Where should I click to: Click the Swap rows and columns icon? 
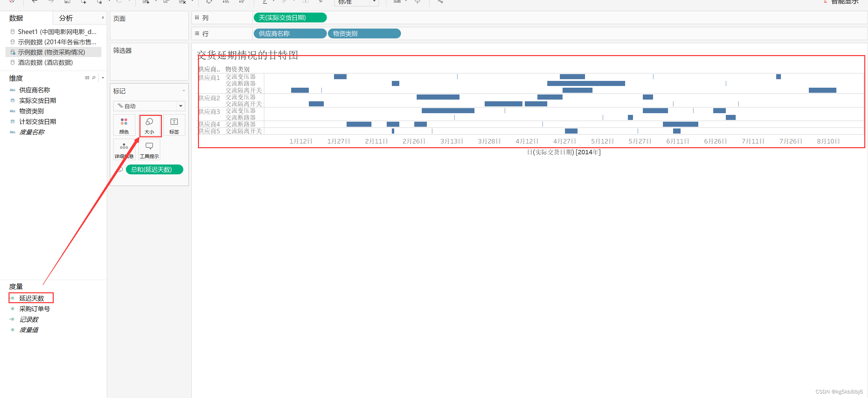209,1
